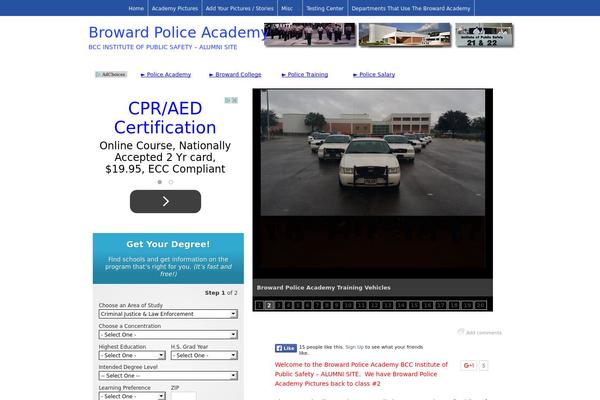The width and height of the screenshot is (600, 400).
Task: Open Intended Degree Level dropdown
Action: pos(168,376)
